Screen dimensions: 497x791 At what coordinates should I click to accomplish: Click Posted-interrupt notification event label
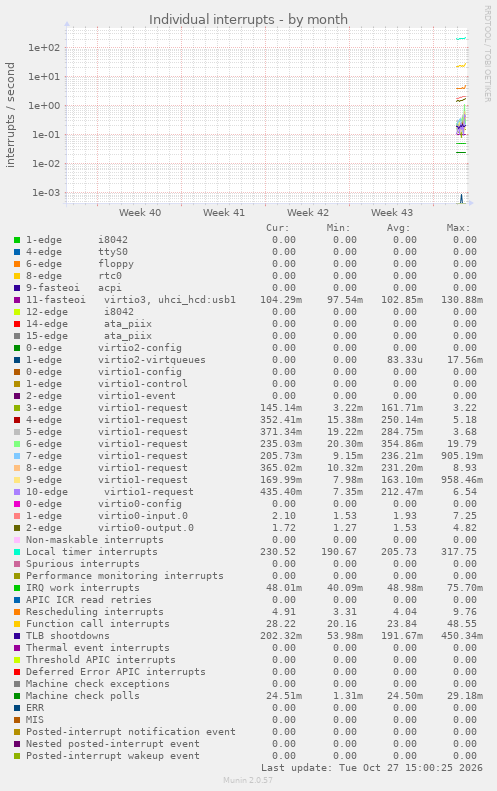(x=131, y=732)
